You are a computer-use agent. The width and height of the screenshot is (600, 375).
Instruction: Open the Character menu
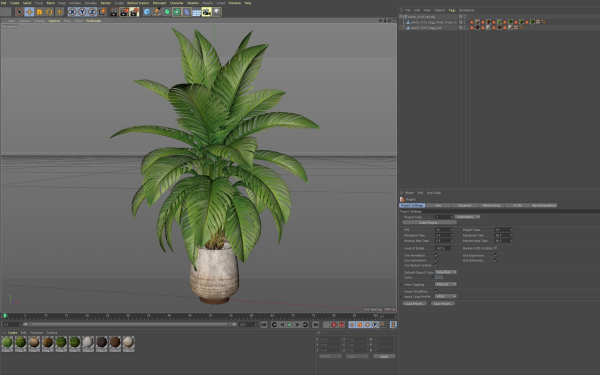coord(176,3)
